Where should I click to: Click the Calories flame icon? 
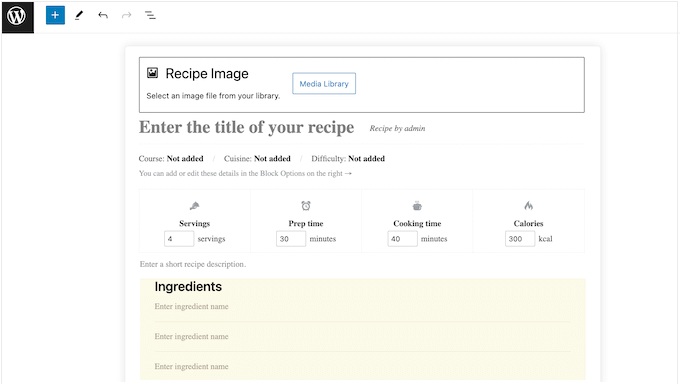tap(528, 206)
